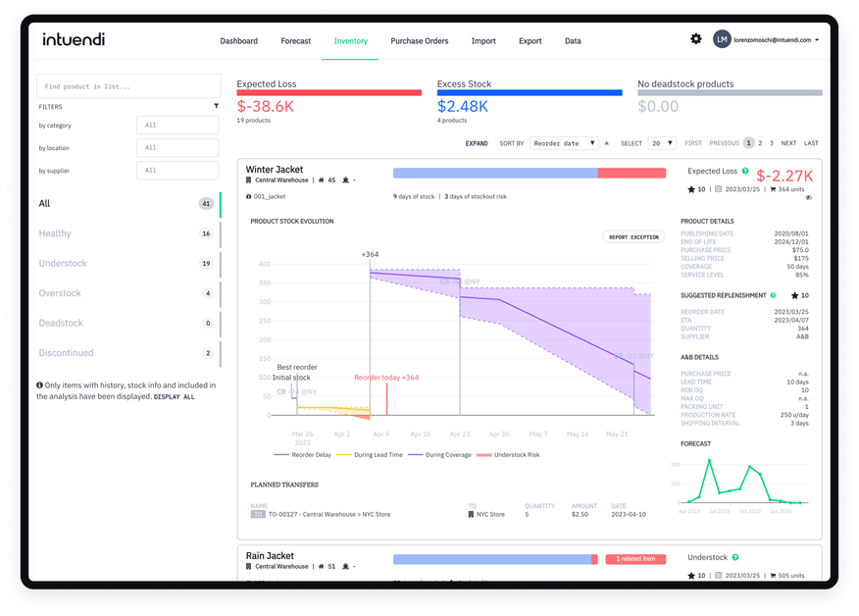Viewport: 859px width, 616px height.
Task: Click the LM user avatar
Action: pos(722,39)
